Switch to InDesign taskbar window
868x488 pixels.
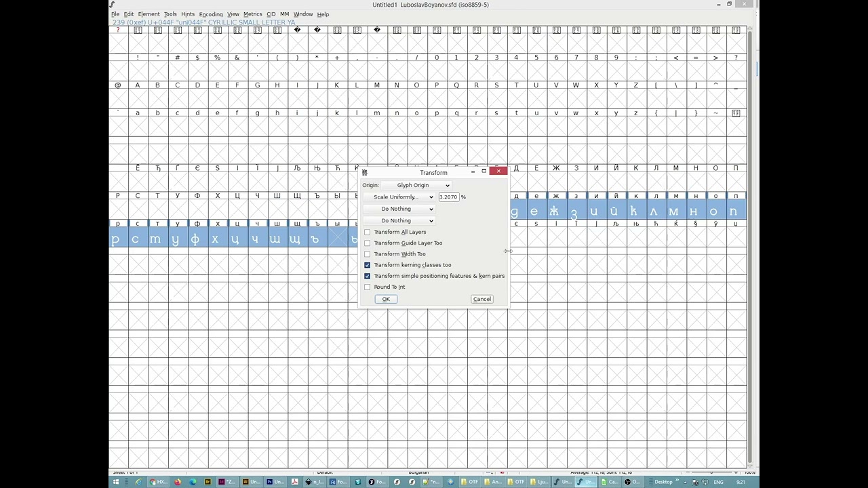click(228, 482)
